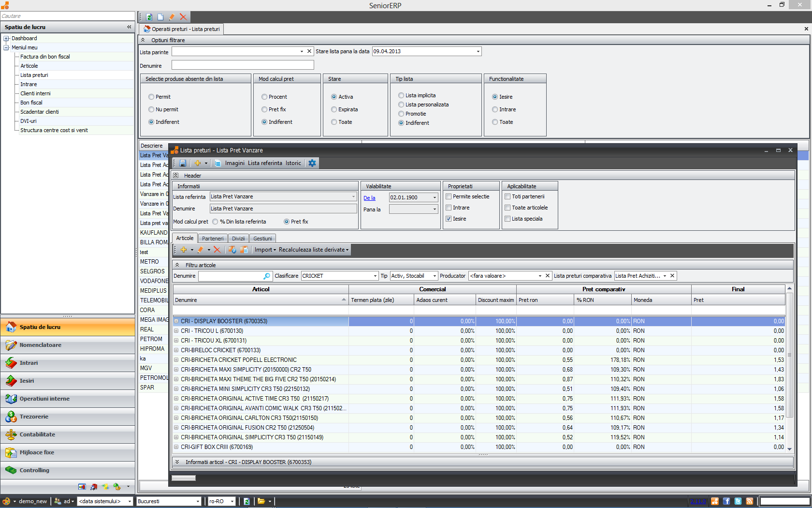This screenshot has height=508, width=812.
Task: Click the RSS feed icon in status bar
Action: click(750, 501)
